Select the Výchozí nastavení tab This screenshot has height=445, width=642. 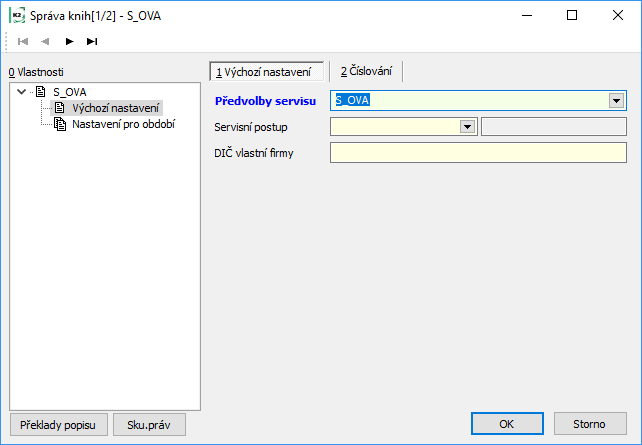[266, 71]
